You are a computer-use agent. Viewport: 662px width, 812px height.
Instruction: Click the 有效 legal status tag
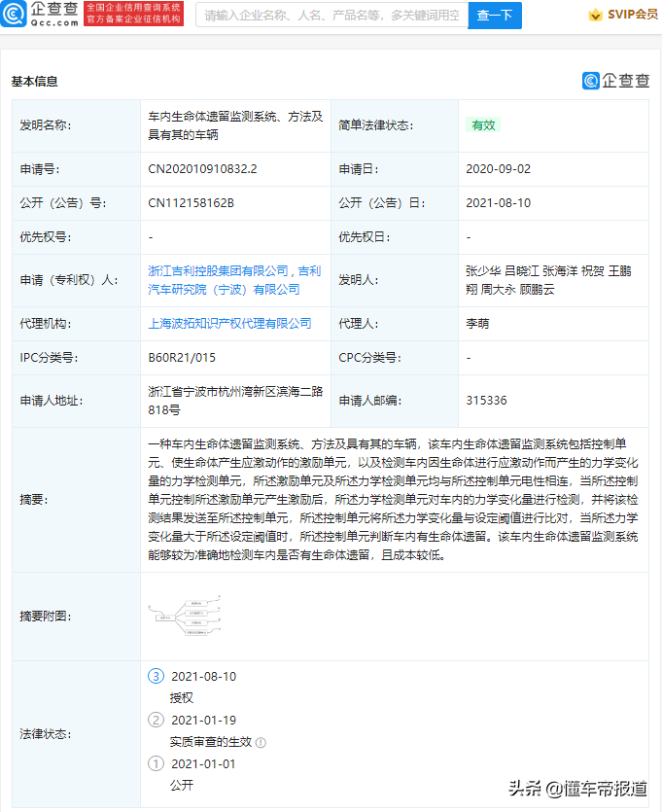click(x=483, y=125)
